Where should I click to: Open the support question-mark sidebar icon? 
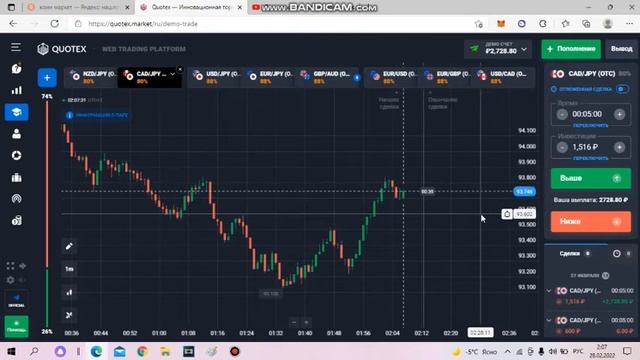pyautogui.click(x=16, y=69)
